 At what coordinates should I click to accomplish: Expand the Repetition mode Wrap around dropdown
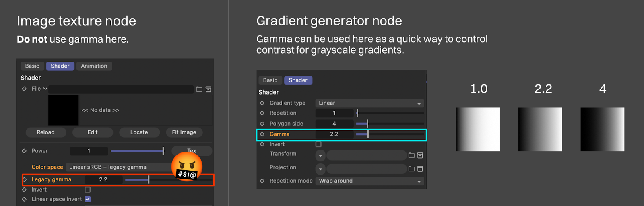coord(369,181)
